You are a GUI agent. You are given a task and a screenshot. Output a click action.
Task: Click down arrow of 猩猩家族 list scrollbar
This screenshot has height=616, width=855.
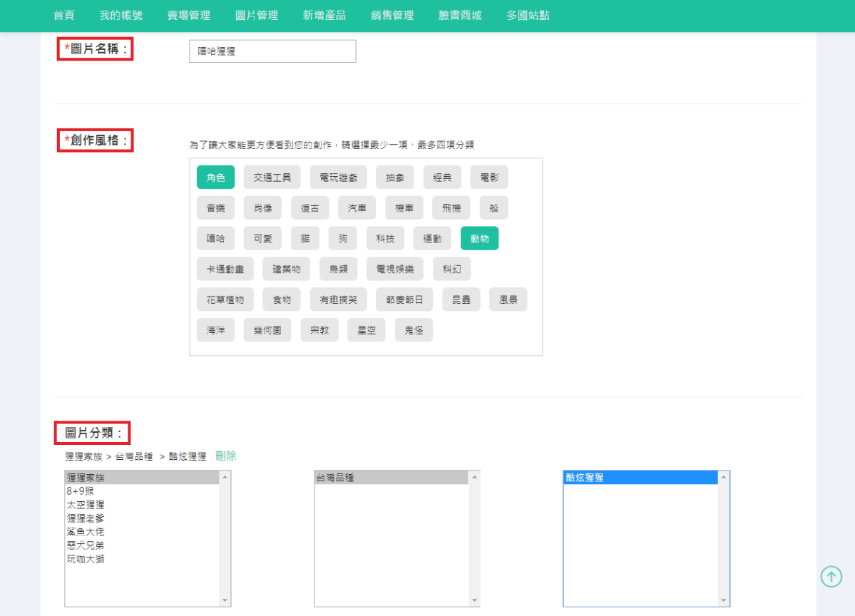225,600
